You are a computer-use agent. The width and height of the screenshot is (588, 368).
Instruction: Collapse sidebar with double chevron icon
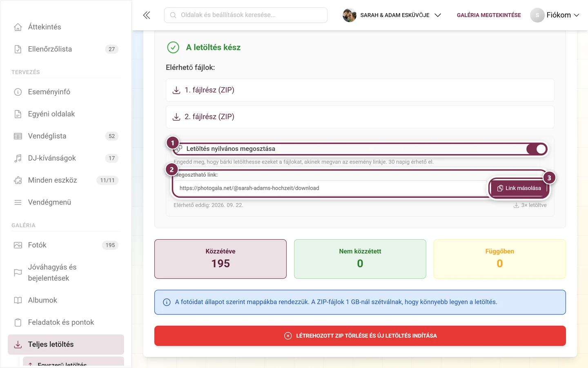[147, 15]
